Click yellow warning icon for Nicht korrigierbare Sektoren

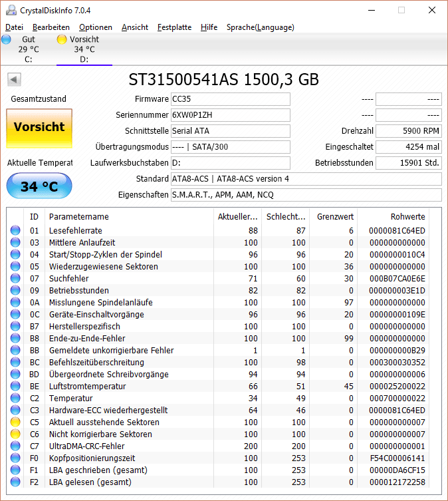(x=15, y=434)
